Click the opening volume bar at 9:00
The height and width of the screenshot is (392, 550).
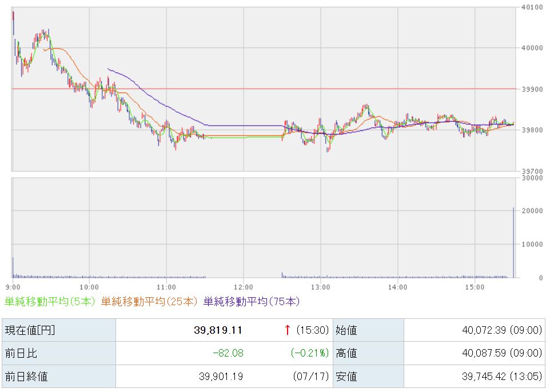[13, 267]
